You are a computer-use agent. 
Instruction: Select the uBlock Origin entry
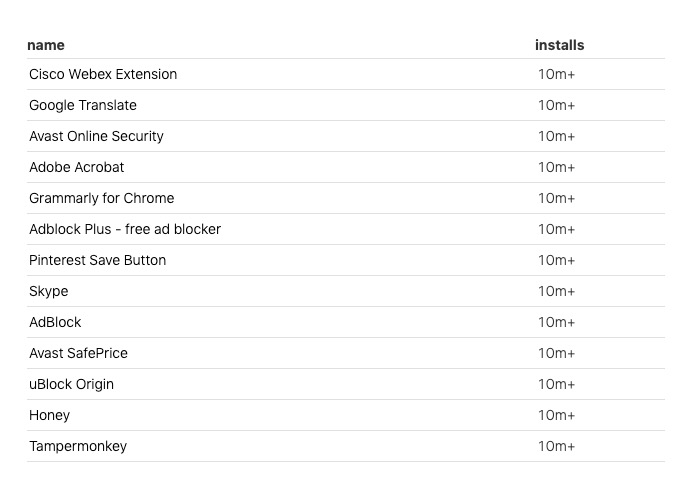[x=71, y=384]
